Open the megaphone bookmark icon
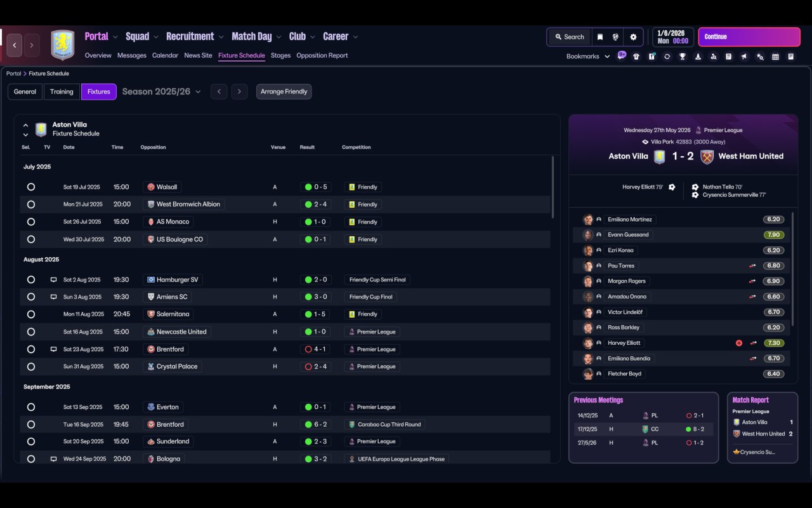This screenshot has height=508, width=812. click(744, 57)
